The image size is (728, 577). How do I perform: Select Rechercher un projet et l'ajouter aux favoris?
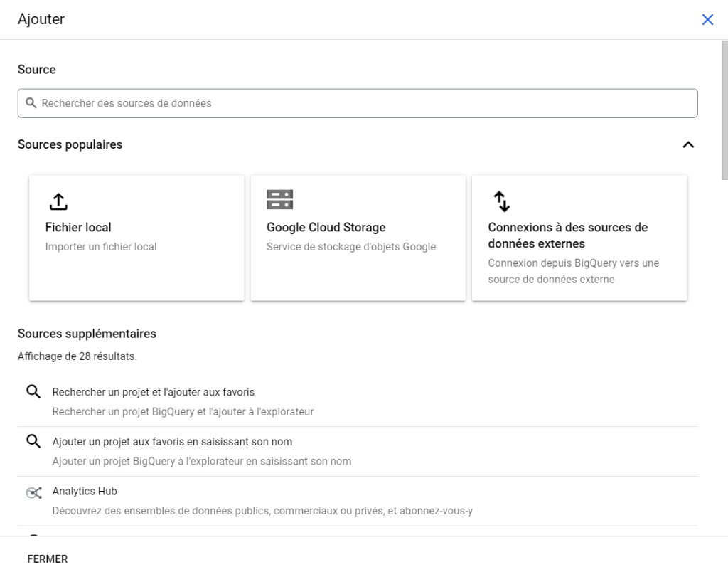click(x=154, y=393)
